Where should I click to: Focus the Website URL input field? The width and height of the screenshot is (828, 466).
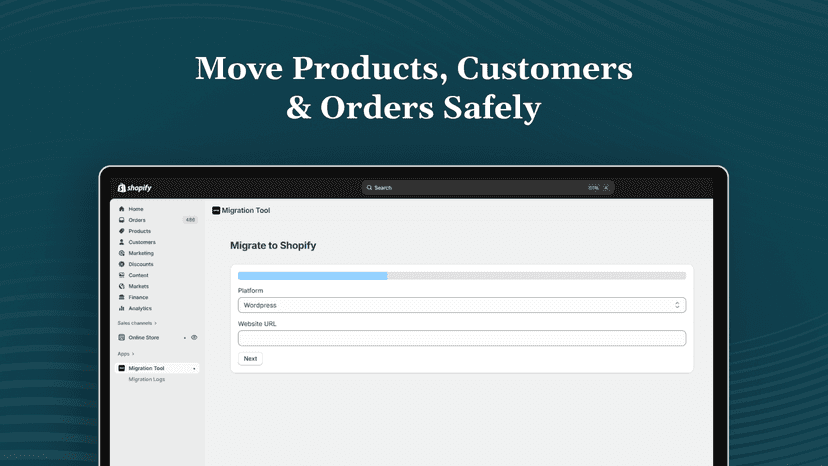coord(462,338)
